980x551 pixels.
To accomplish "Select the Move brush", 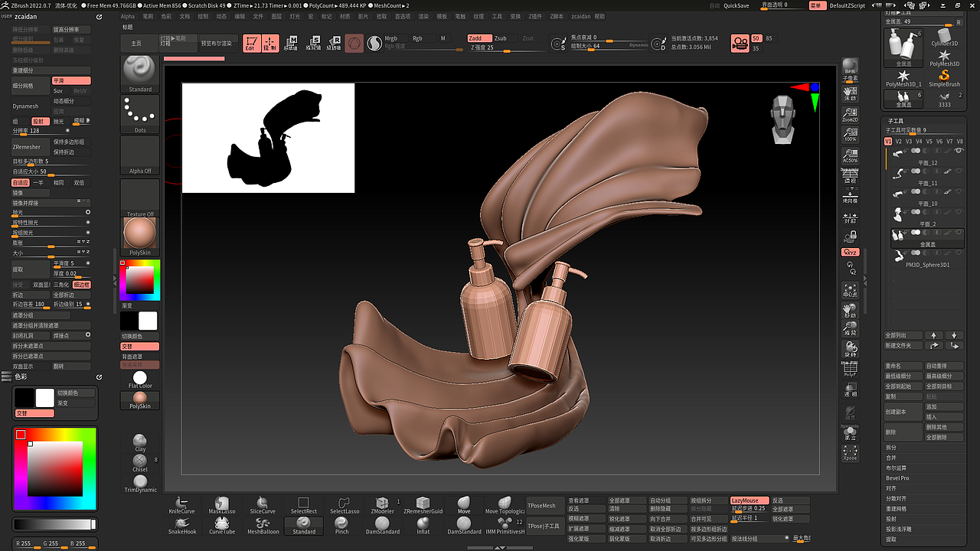I will click(x=464, y=505).
